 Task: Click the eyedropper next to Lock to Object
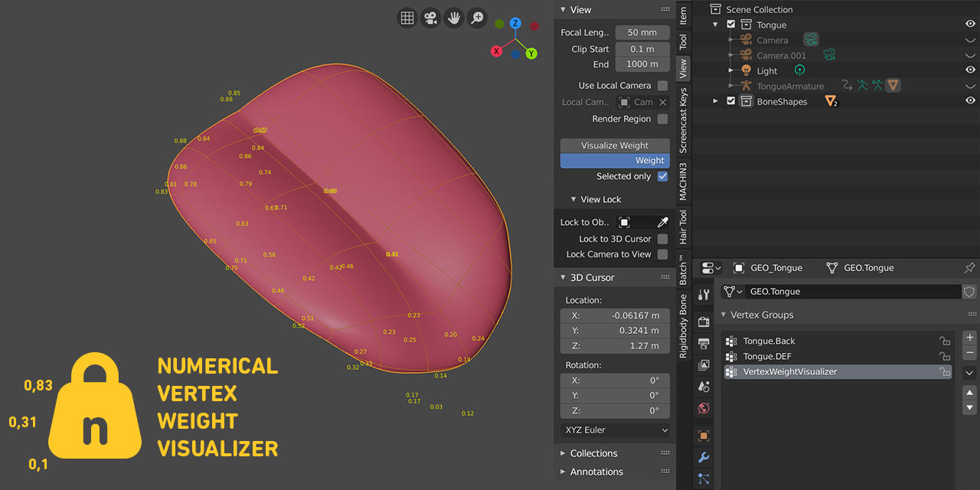tap(663, 222)
